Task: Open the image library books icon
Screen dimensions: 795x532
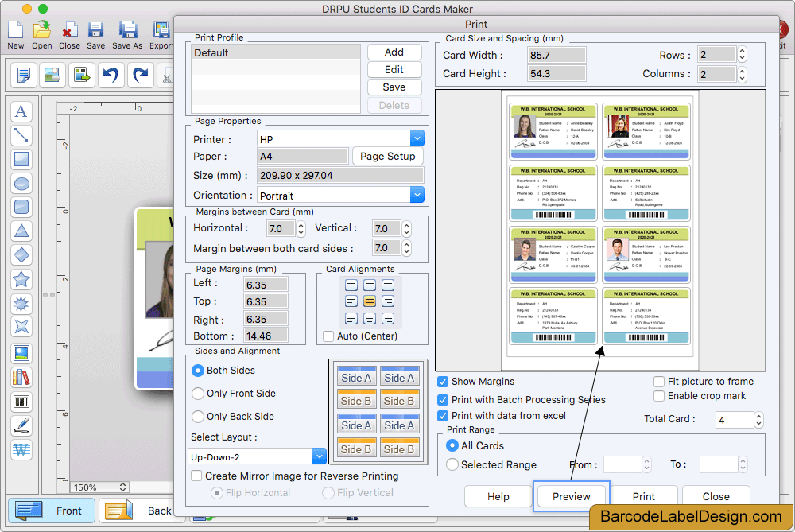Action: pyautogui.click(x=21, y=377)
